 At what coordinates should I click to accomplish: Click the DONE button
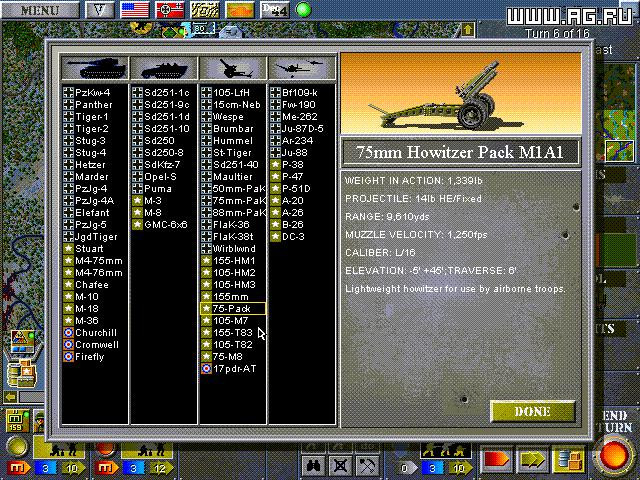tap(532, 411)
